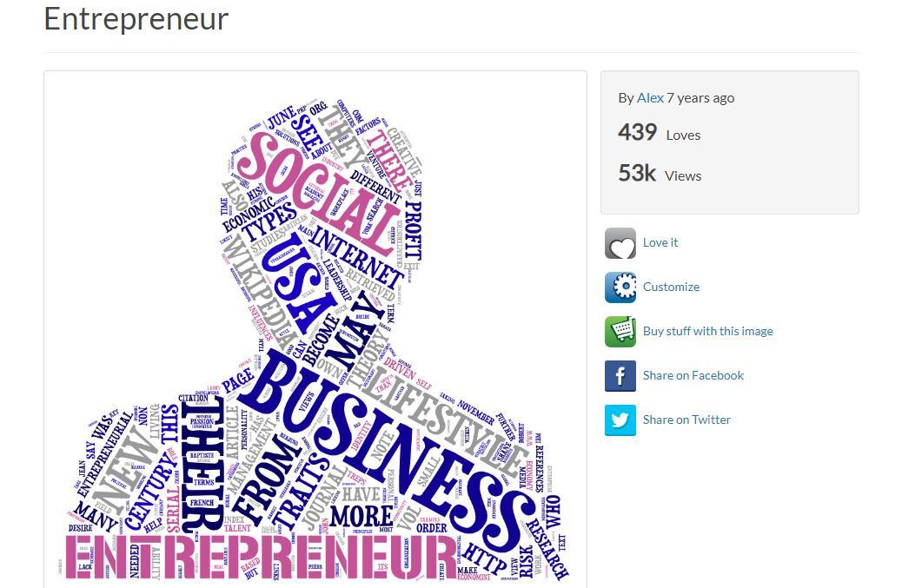Viewport: 902px width, 588px height.
Task: Click the large BUSINESS word in cloud
Action: click(391, 434)
